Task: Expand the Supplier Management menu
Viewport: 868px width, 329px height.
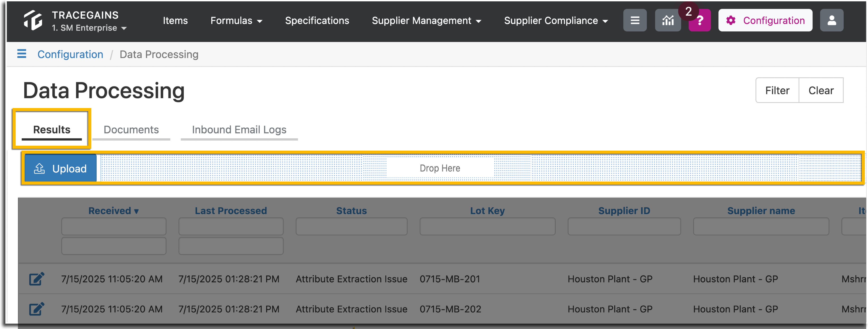Action: (427, 21)
